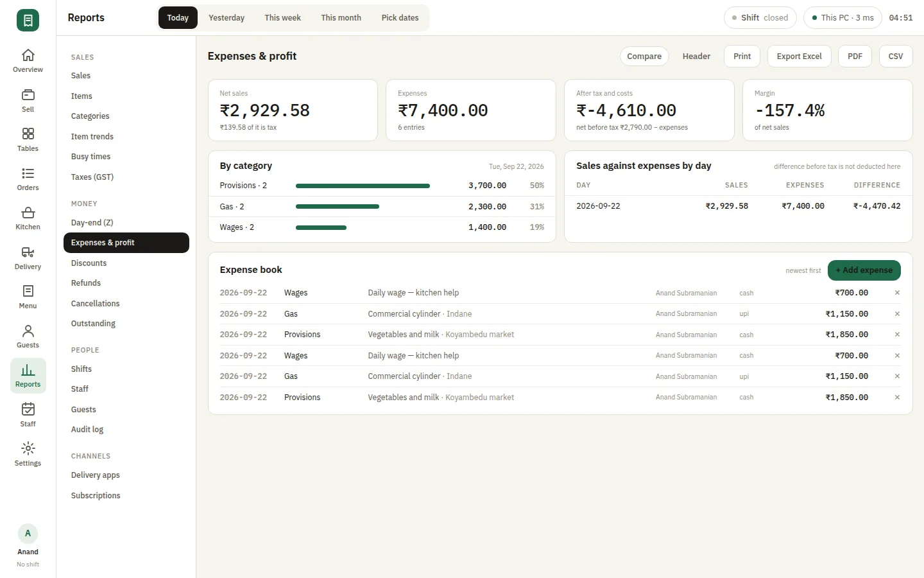Click the Net sales ₹2,929.58 card
The width and height of the screenshot is (924, 578).
pos(293,110)
